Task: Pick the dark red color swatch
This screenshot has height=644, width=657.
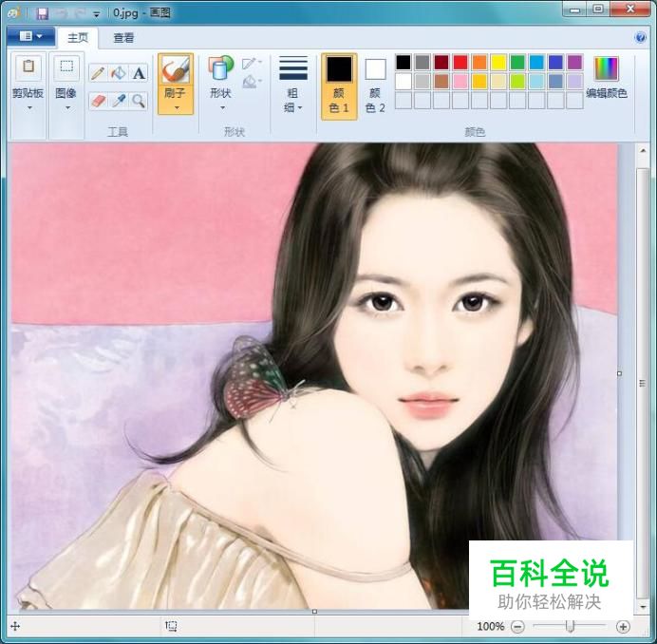Action: click(x=441, y=62)
